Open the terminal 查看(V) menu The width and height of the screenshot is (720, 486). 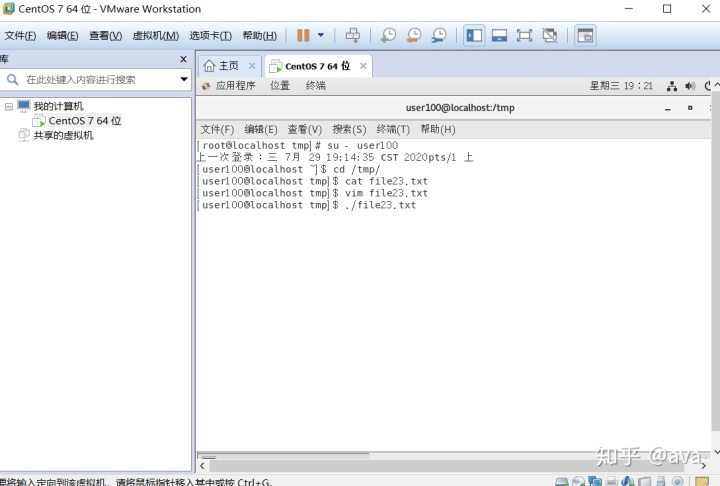click(x=304, y=130)
